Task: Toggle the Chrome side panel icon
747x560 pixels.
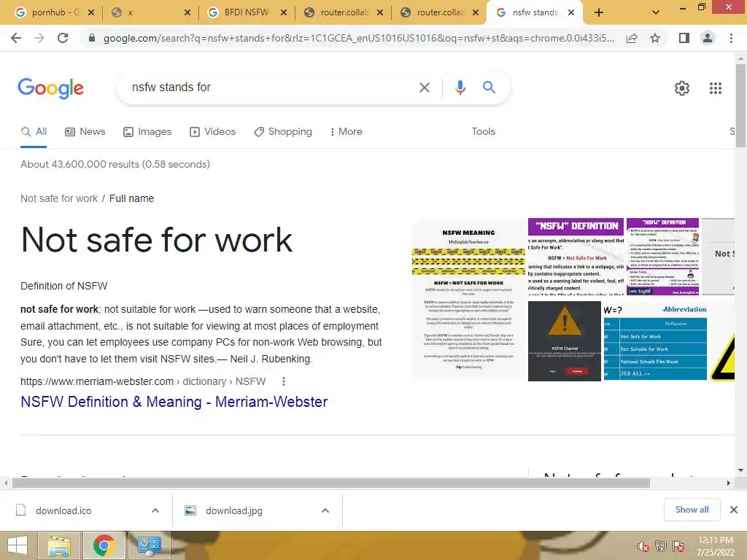Action: click(x=684, y=38)
